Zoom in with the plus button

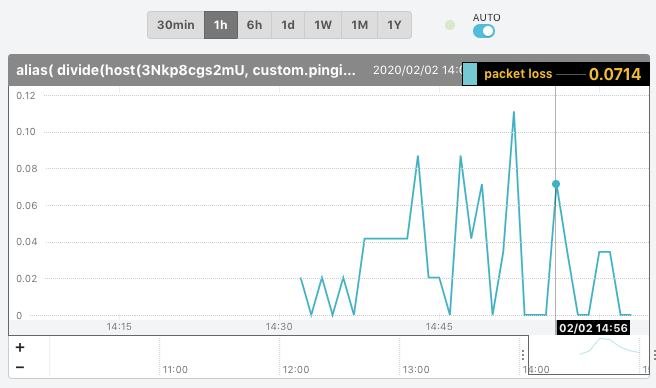20,347
